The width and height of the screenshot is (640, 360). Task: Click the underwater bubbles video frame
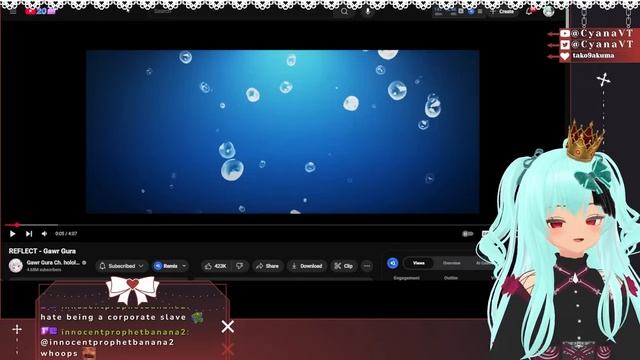282,131
